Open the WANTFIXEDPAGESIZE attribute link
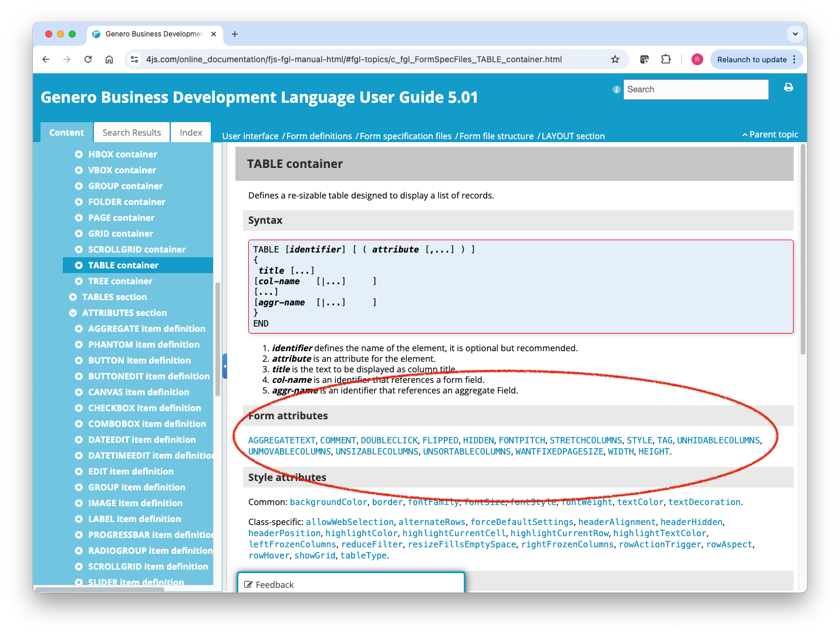The height and width of the screenshot is (636, 840). (559, 452)
